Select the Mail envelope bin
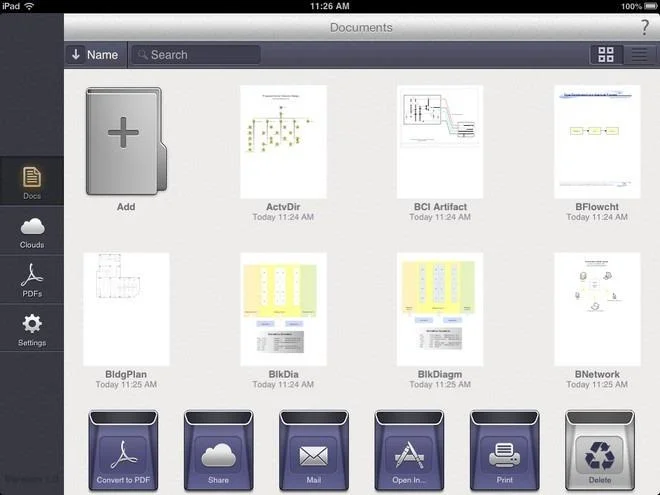 314,450
